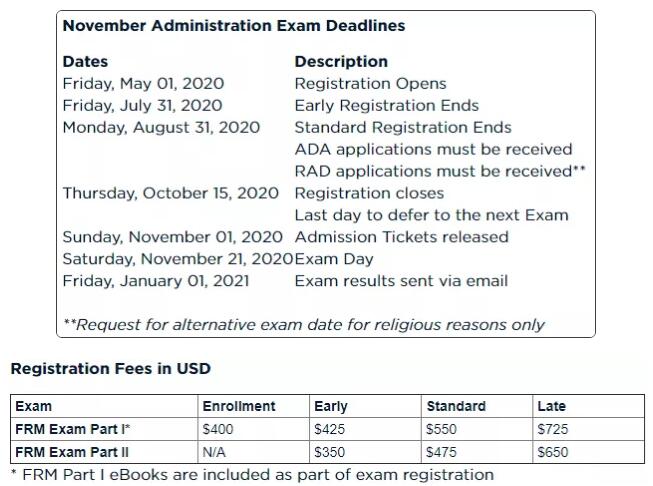Click the Admission Tickets released entry
This screenshot has height=486, width=653.
click(401, 237)
